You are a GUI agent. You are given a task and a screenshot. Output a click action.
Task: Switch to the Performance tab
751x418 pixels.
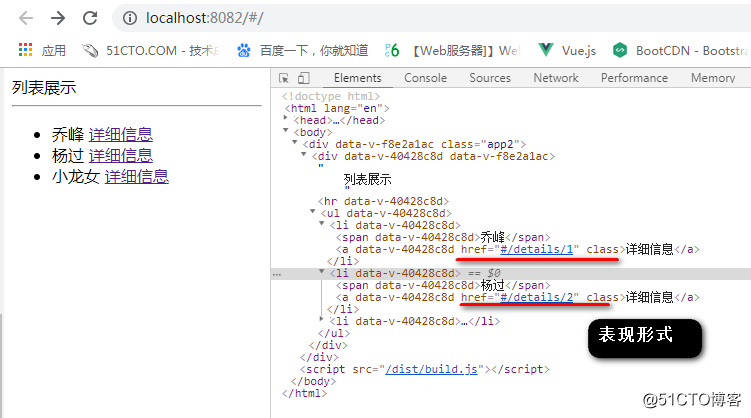(x=634, y=78)
